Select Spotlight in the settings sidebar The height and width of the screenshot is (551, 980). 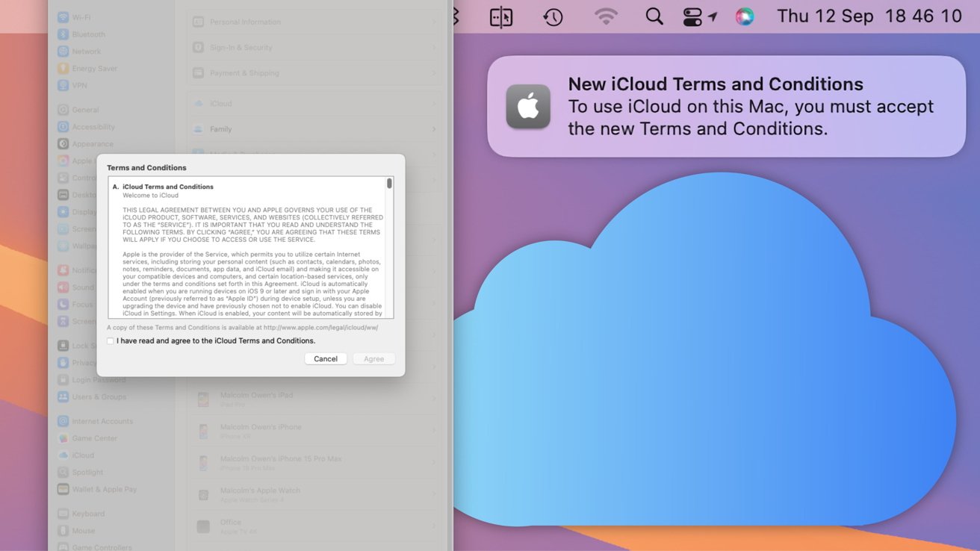tap(80, 473)
